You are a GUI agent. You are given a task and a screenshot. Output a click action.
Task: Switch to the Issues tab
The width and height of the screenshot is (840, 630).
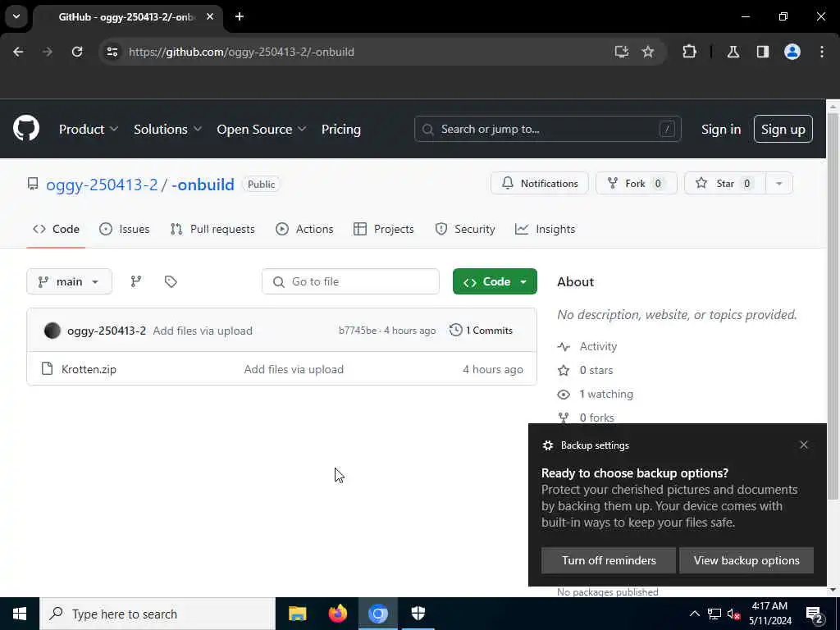pyautogui.click(x=125, y=229)
